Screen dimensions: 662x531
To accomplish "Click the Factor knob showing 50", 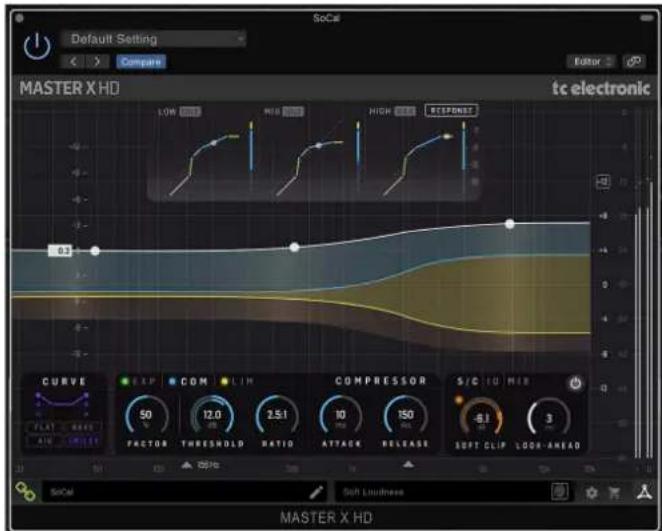I will pyautogui.click(x=146, y=417).
